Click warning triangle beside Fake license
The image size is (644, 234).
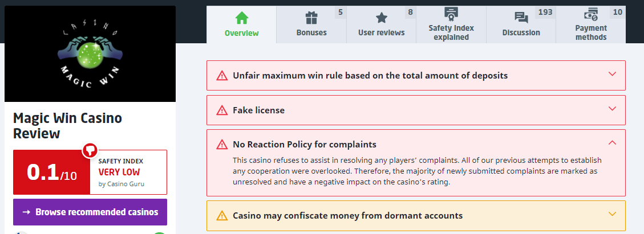click(x=222, y=110)
